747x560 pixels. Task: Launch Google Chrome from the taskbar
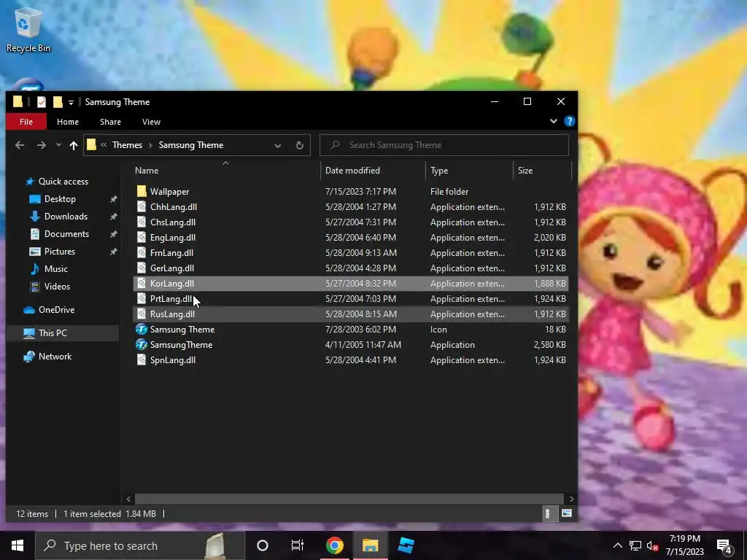[x=335, y=545]
